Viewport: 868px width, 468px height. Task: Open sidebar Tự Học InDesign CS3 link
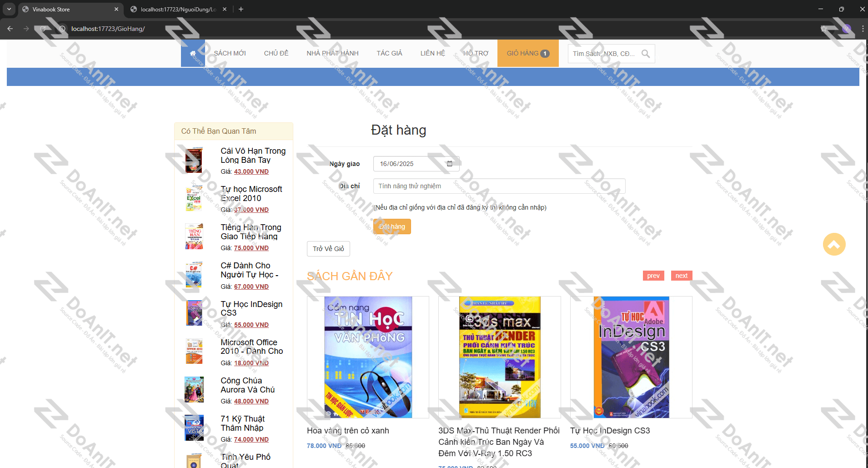(251, 308)
